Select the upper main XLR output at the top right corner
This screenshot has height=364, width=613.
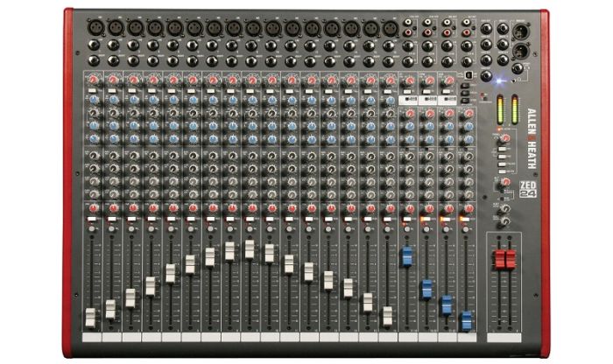[520, 31]
